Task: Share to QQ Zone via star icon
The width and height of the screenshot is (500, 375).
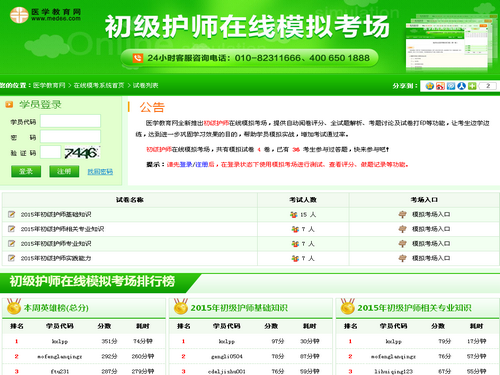Action: (430, 86)
